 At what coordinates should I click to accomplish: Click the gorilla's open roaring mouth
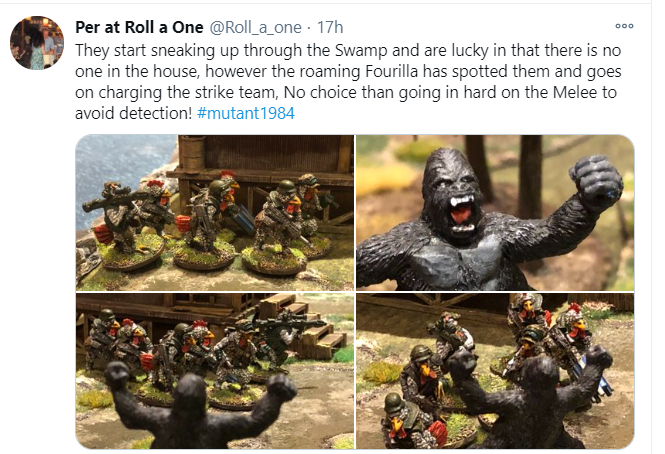pos(461,214)
